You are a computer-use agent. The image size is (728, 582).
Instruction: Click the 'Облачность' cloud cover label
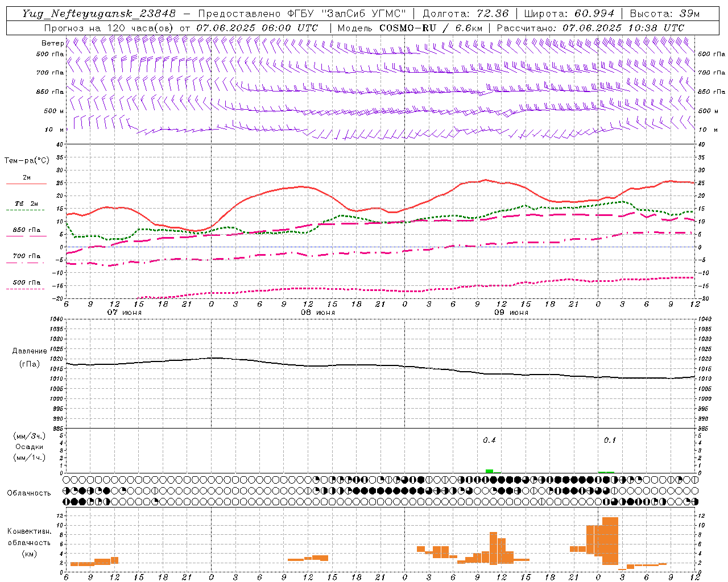pos(29,493)
